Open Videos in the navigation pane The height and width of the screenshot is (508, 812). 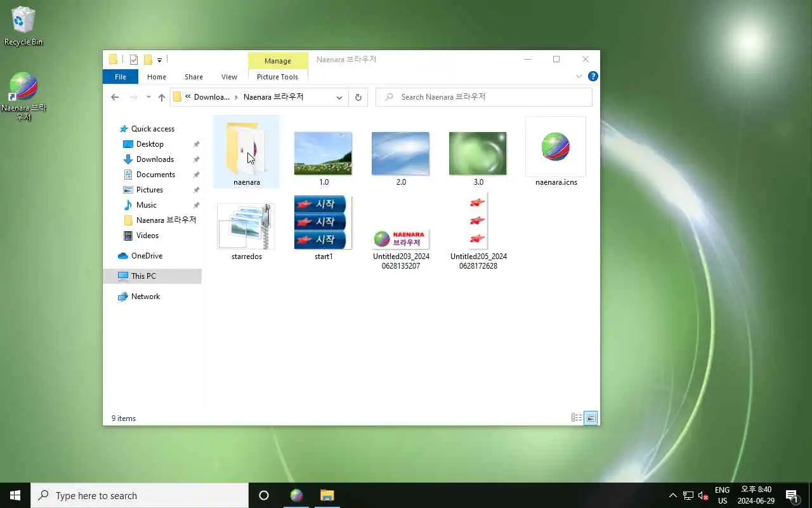pos(147,236)
